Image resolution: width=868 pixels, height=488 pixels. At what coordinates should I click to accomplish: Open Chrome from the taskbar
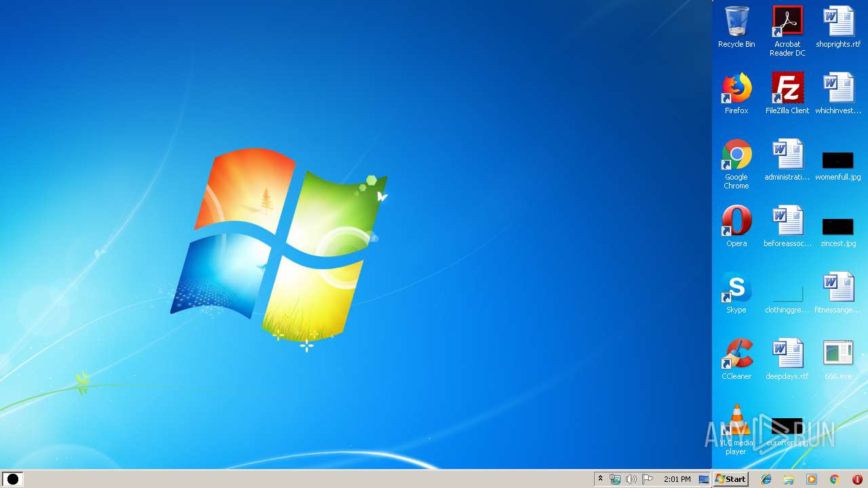(834, 479)
